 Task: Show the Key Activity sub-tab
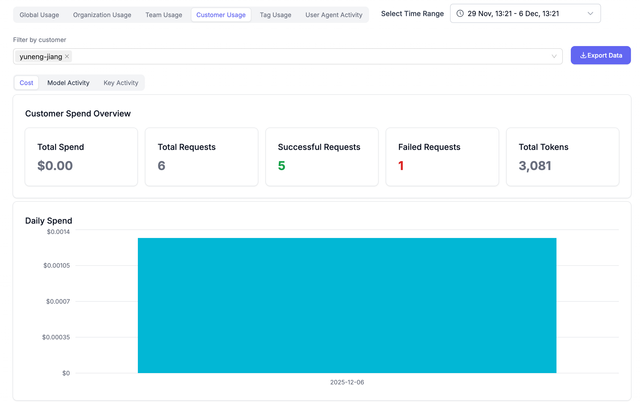tap(121, 83)
